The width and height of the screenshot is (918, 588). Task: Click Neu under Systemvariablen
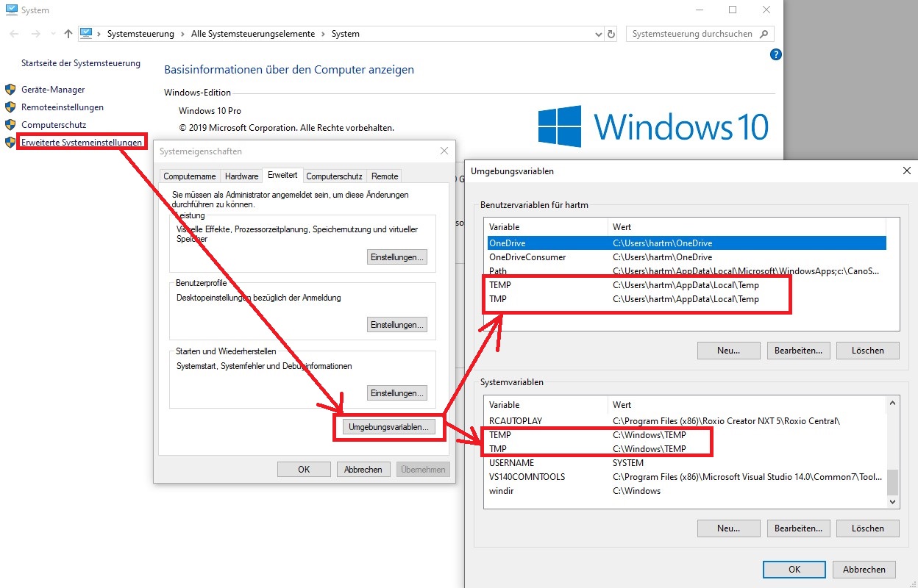(x=728, y=528)
